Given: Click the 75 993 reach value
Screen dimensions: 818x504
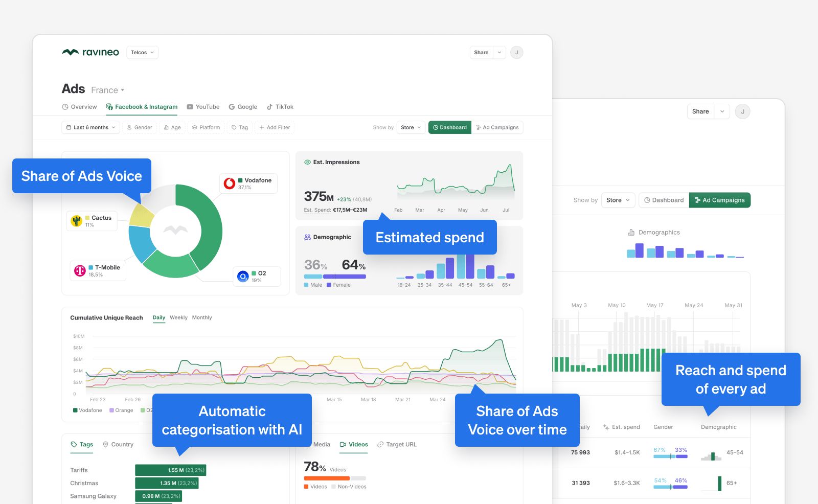Looking at the screenshot, I should [580, 452].
